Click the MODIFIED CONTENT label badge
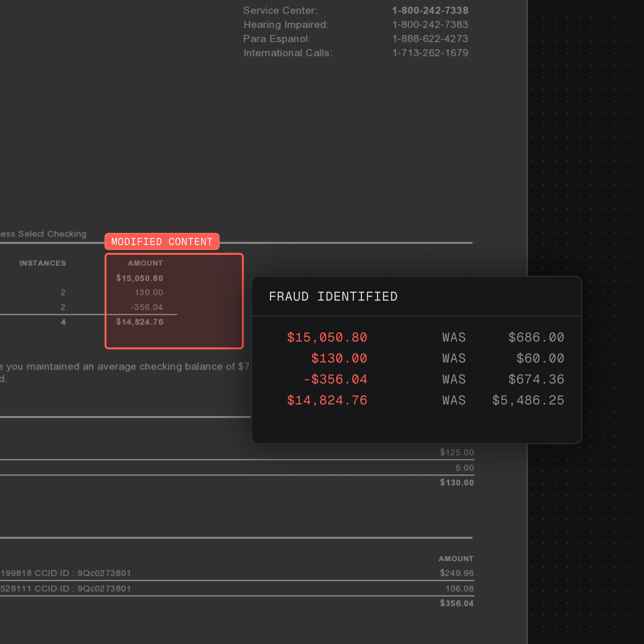The image size is (644, 644). (x=162, y=241)
